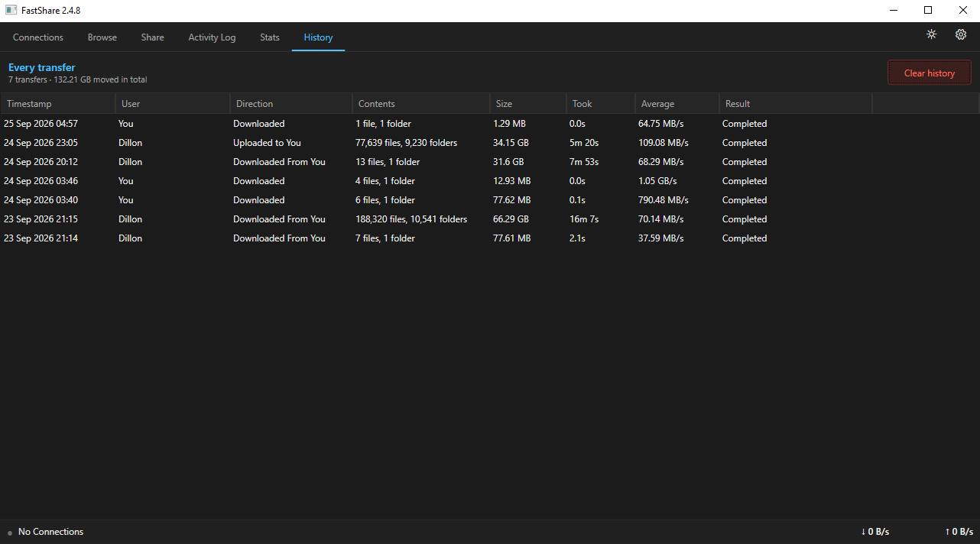Click the FastShare app icon in title bar
This screenshot has width=980, height=544.
tap(11, 11)
